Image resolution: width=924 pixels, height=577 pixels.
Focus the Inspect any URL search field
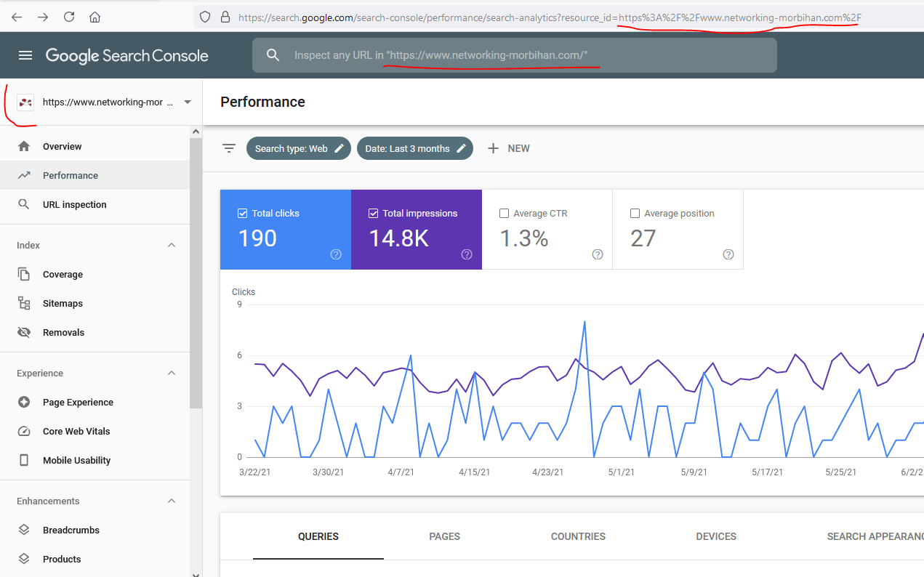515,55
